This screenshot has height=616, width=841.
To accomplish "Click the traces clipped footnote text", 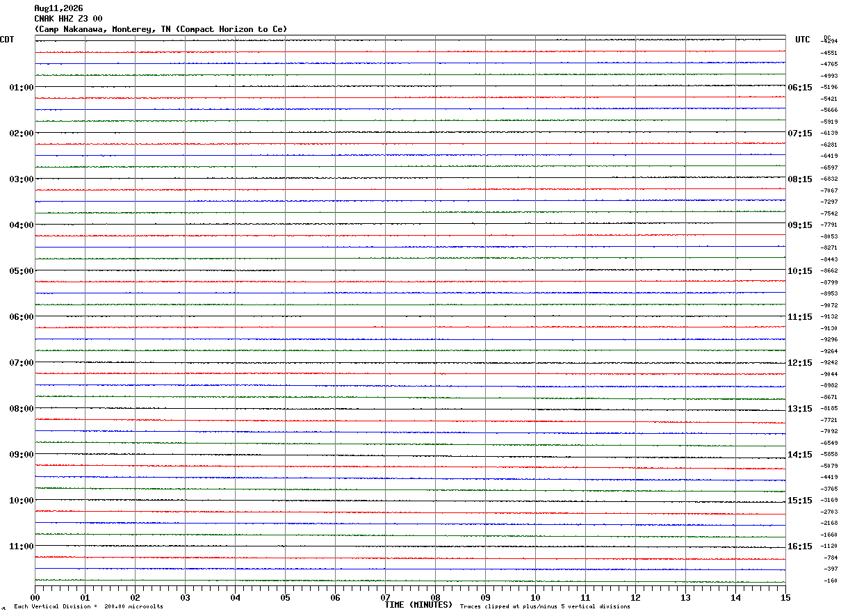I will 545,607.
